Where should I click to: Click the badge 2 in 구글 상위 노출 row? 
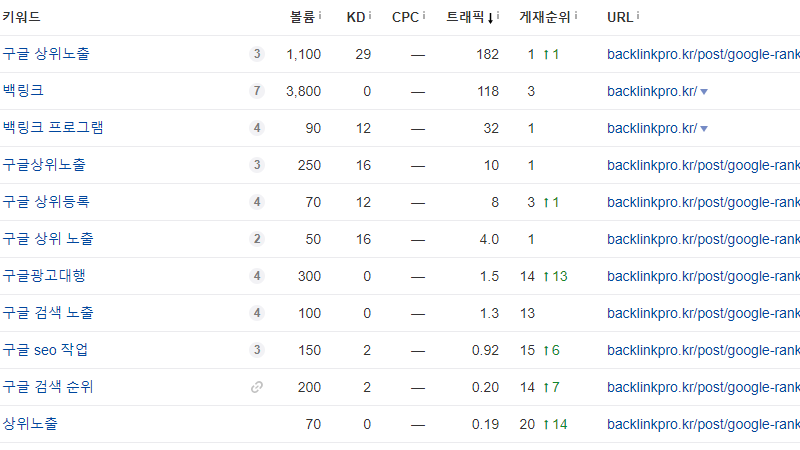click(257, 239)
